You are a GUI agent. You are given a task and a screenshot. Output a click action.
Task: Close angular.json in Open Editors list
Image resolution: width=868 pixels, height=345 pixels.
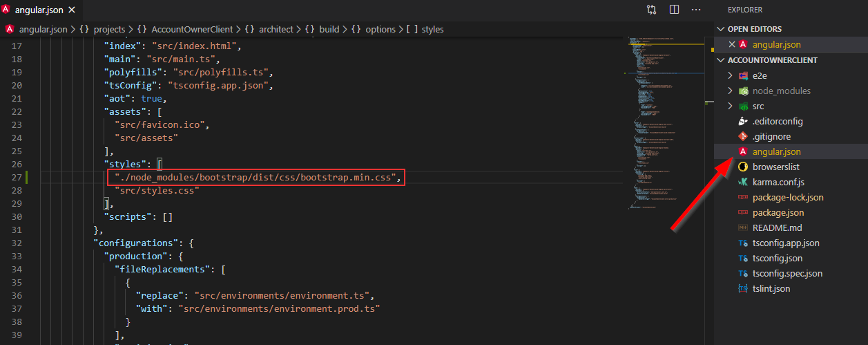[732, 44]
